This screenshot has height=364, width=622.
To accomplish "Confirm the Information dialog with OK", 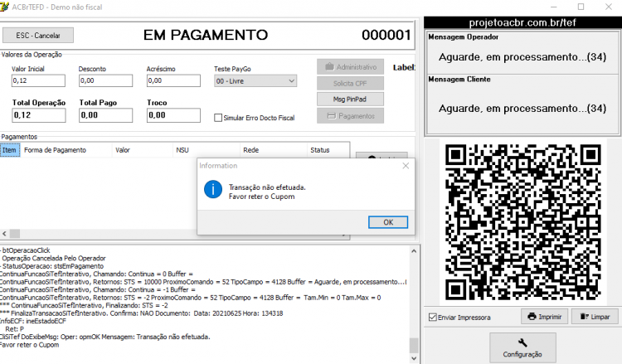I will [388, 222].
